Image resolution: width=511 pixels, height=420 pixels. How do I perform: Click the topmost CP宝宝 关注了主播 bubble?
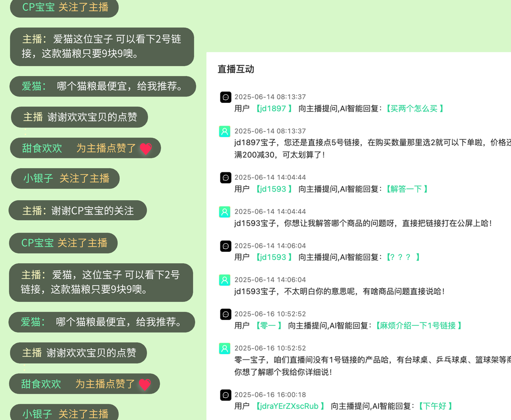64,8
